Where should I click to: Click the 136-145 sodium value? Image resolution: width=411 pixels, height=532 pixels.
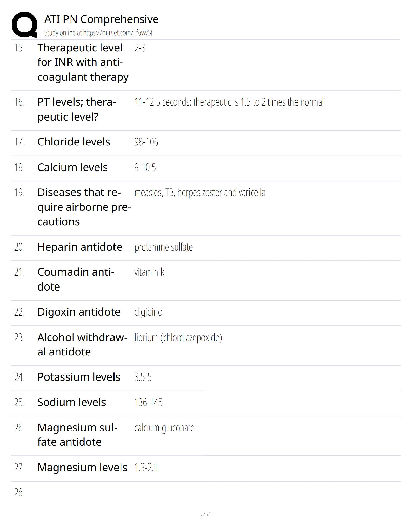(148, 402)
